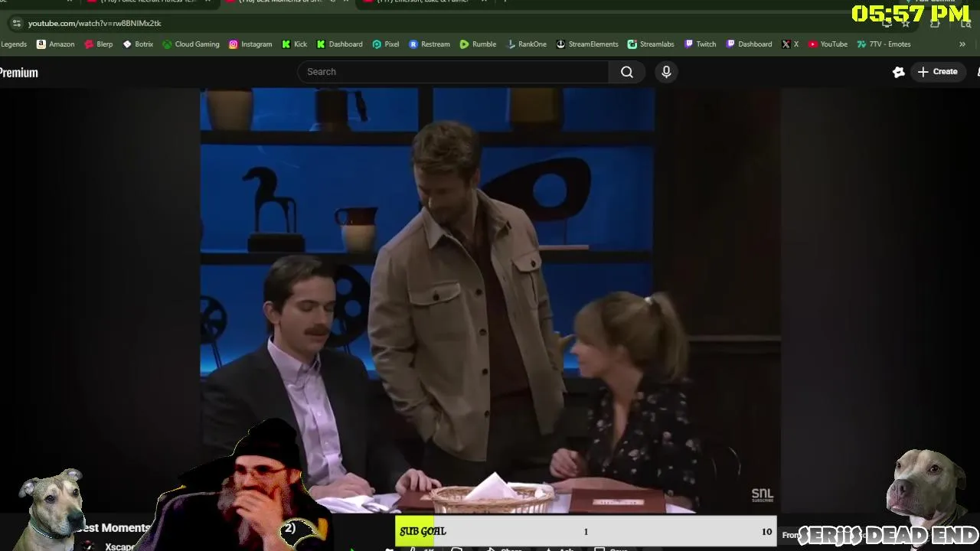Open the RankOne bookmark

point(527,44)
